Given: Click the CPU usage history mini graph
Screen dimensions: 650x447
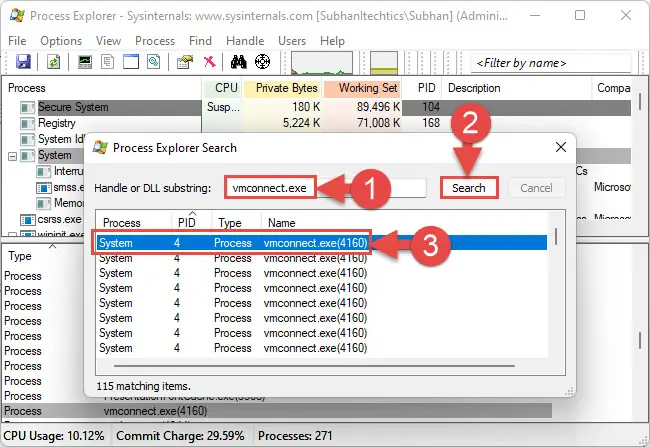Looking at the screenshot, I should tap(322, 63).
